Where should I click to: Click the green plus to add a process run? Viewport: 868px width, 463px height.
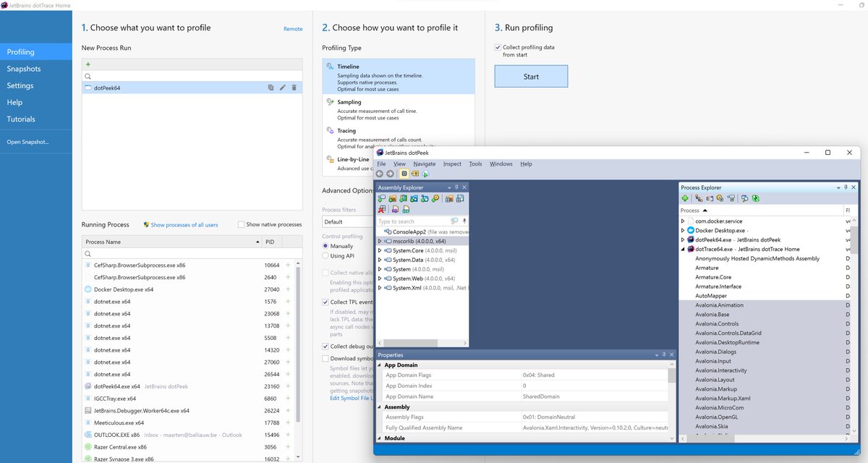(88, 64)
